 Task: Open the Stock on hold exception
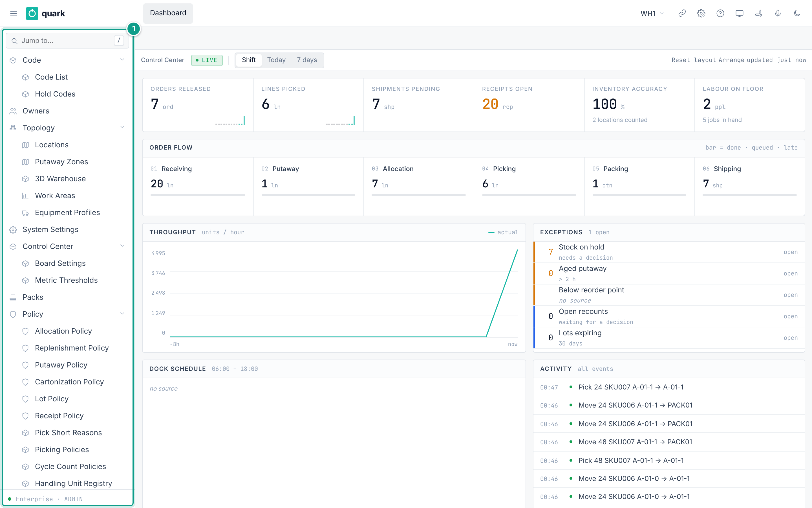(669, 252)
